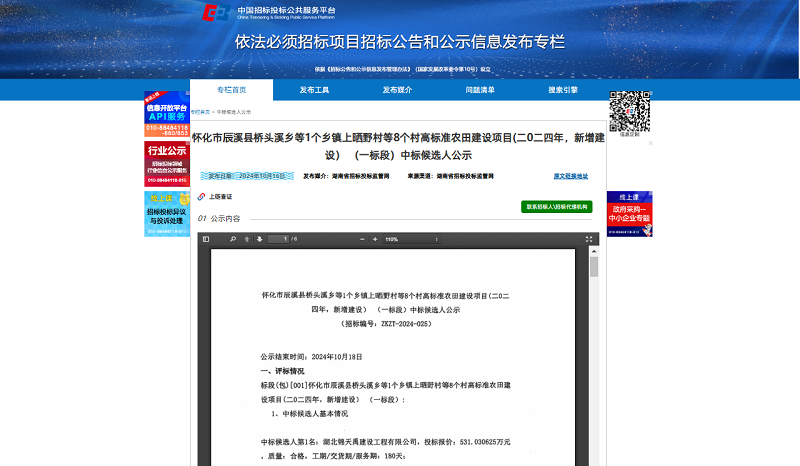Select the 发布媒介 navigation tab
Image resolution: width=800 pixels, height=466 pixels.
coord(397,90)
